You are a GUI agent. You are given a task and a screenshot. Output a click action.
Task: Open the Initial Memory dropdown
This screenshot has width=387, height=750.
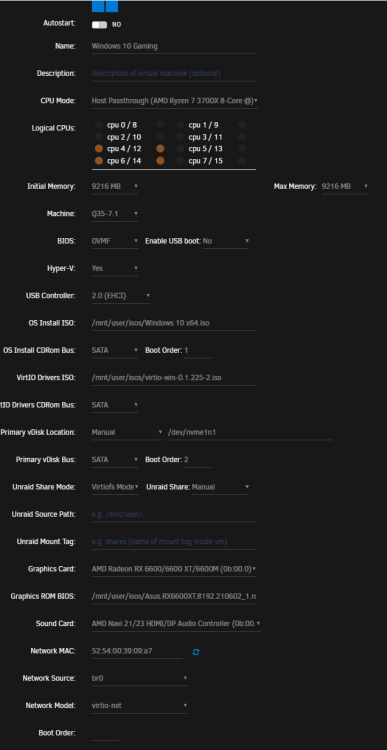115,187
